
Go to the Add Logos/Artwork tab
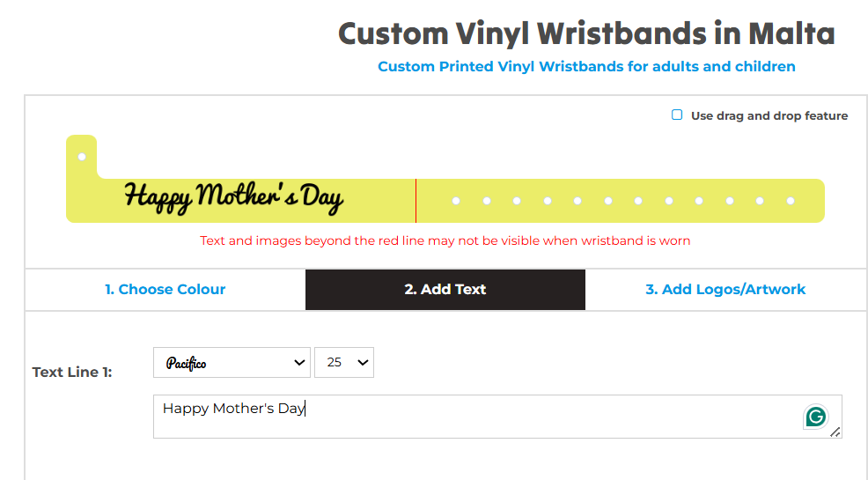[x=725, y=289]
